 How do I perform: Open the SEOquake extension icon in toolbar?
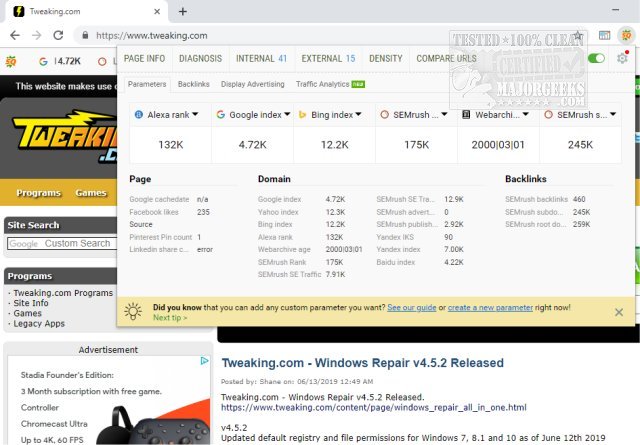pyautogui.click(x=626, y=36)
